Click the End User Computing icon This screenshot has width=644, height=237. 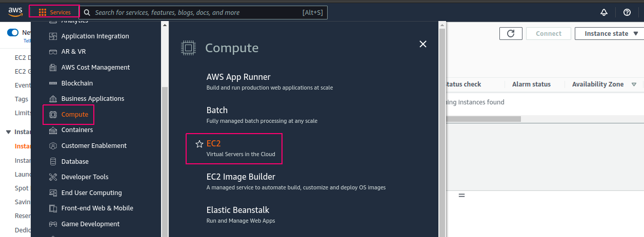click(53, 193)
